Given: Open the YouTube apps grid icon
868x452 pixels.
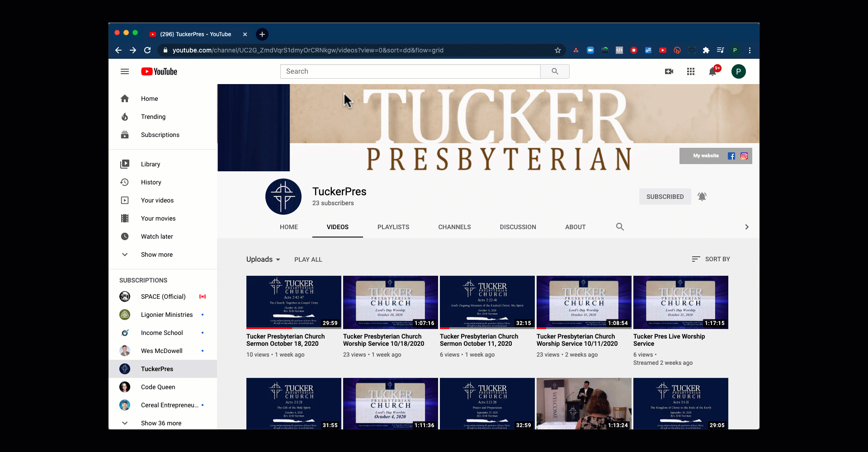Looking at the screenshot, I should coord(691,71).
